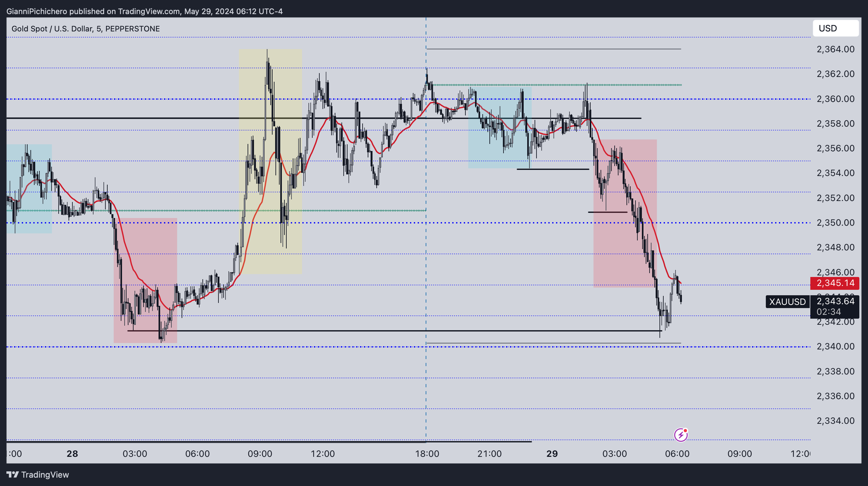The image size is (868, 486).
Task: Click the 2,356.00 price axis label
Action: tap(835, 148)
